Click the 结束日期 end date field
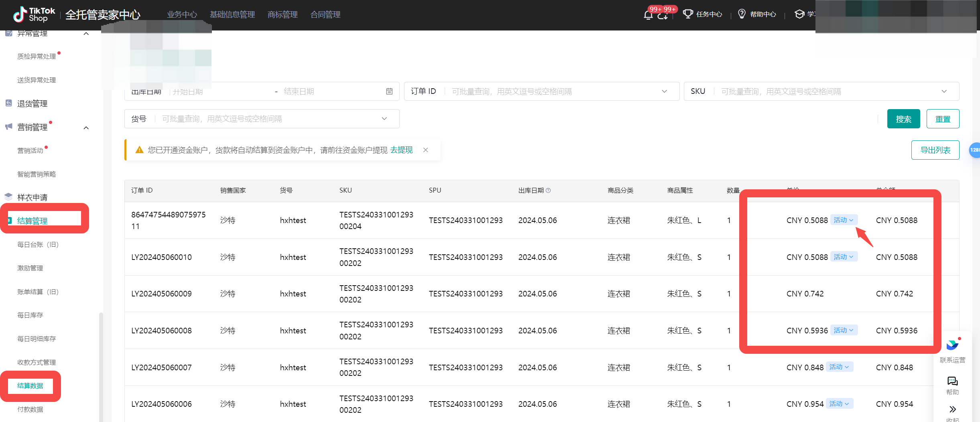Viewport: 980px width, 422px height. tap(299, 91)
